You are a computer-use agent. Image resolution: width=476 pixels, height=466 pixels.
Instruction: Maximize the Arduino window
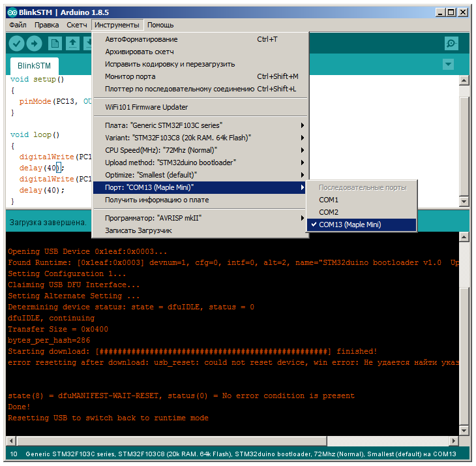451,12
